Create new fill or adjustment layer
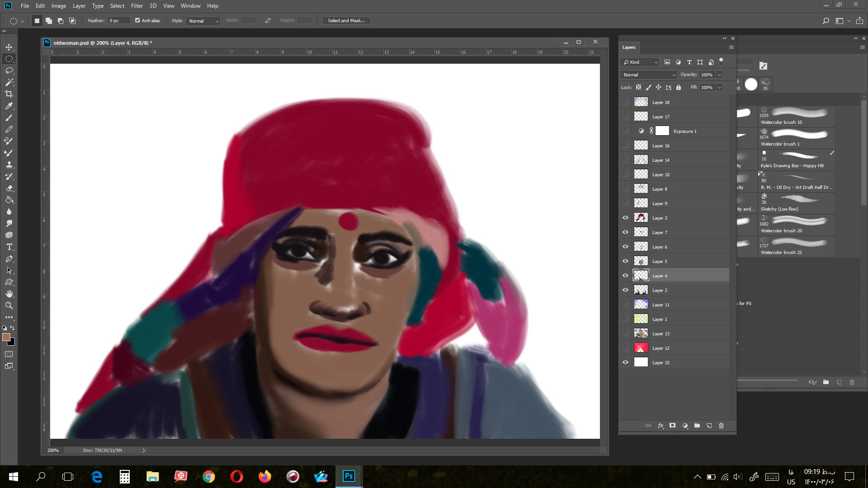 coord(685,426)
